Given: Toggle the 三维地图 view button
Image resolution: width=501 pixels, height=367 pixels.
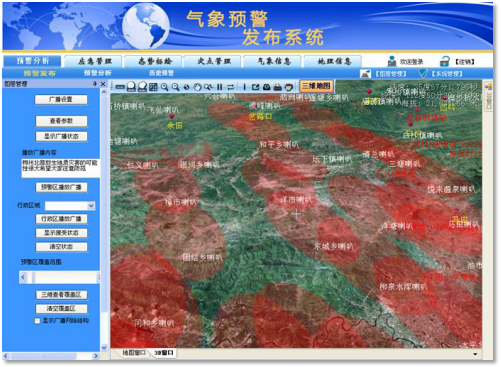Looking at the screenshot, I should click(316, 86).
